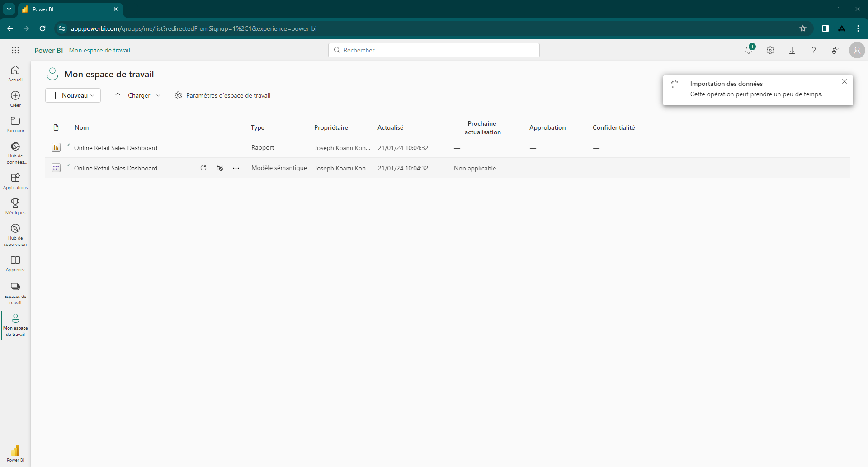The image size is (868, 467).
Task: Click the report icon of Online Retail Sales Dashboard
Action: click(x=56, y=147)
